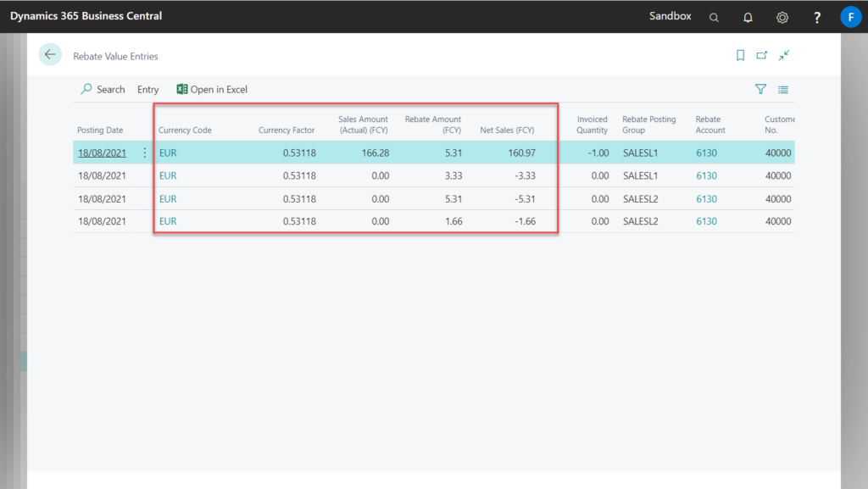868x489 pixels.
Task: Open EUR currency link in second row
Action: pyautogui.click(x=168, y=176)
